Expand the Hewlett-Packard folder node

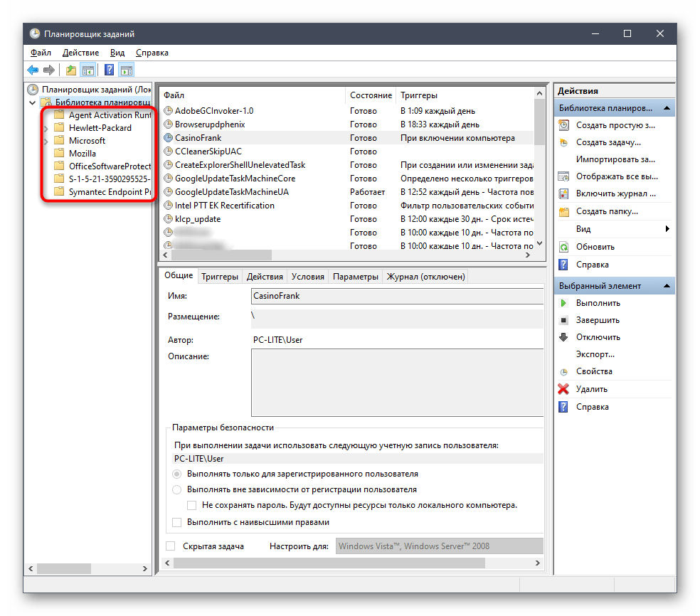click(x=46, y=129)
